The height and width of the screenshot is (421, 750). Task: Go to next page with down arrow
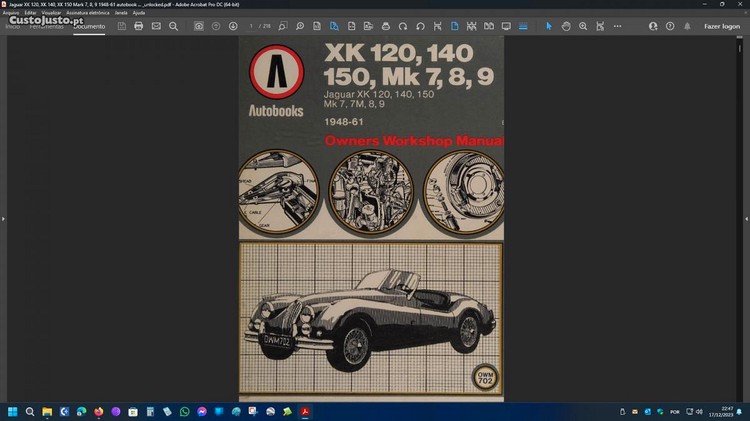coord(233,26)
